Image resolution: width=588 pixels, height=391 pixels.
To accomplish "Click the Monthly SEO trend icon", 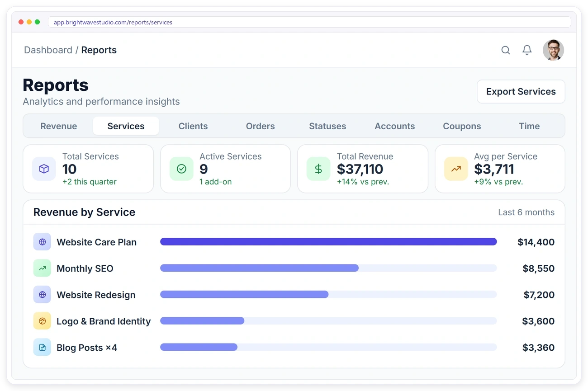I will 42,268.
